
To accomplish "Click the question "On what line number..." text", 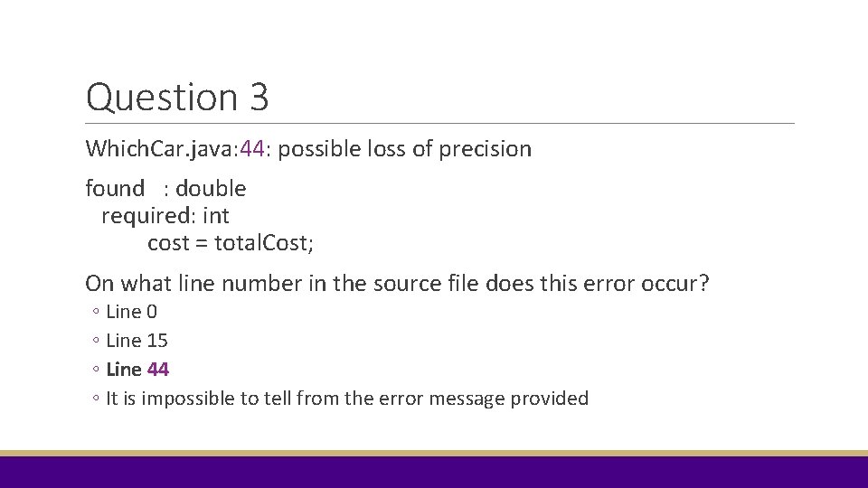I will pyautogui.click(x=397, y=283).
